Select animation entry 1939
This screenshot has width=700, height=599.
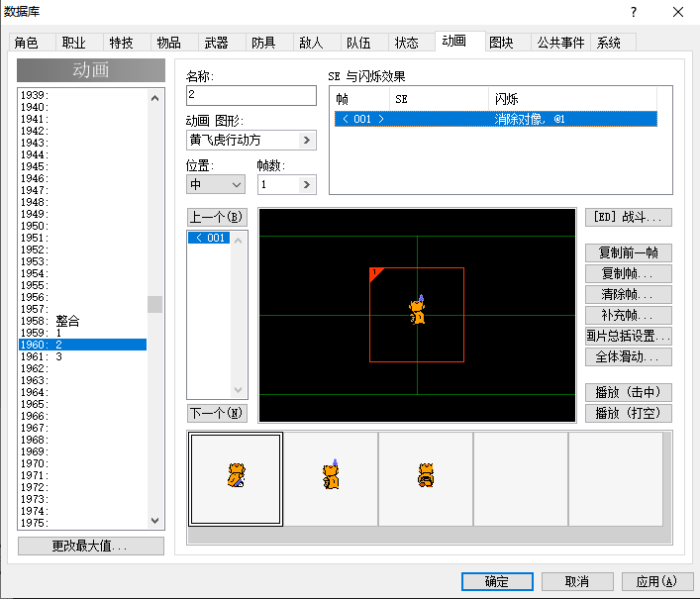pyautogui.click(x=82, y=95)
